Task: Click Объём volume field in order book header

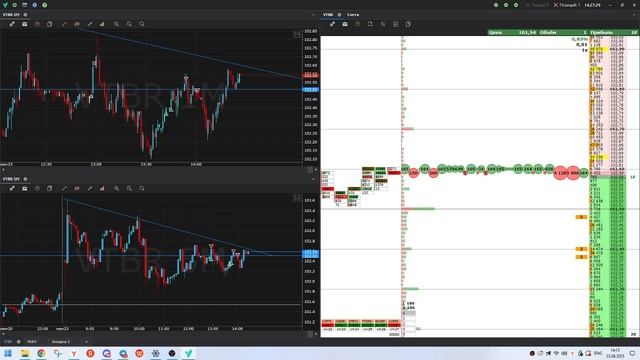Action: (564, 32)
